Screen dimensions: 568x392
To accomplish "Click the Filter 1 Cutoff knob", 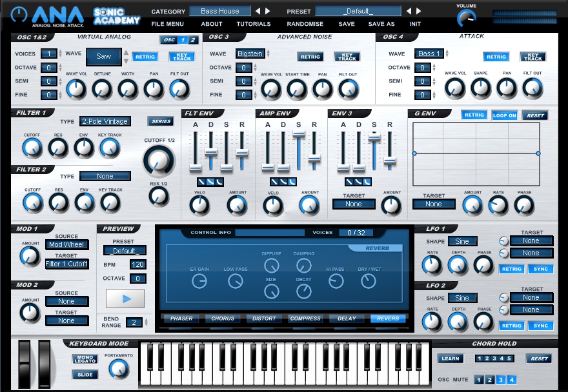I will coord(32,148).
